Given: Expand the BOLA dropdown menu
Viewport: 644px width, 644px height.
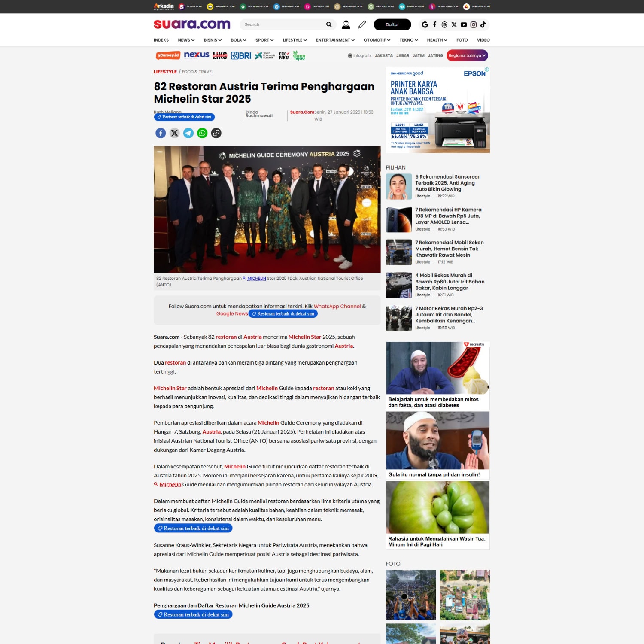Looking at the screenshot, I should tap(238, 40).
